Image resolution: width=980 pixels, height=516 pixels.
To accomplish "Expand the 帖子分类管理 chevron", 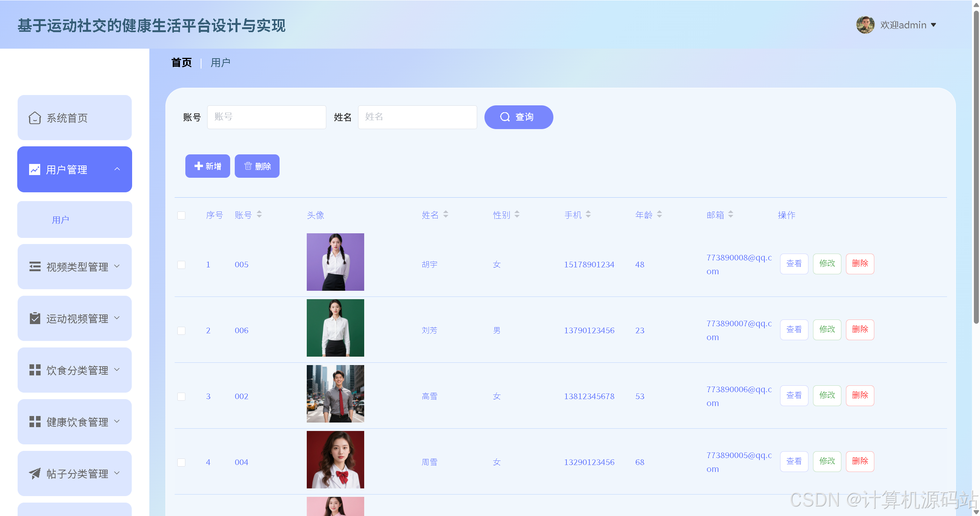I will pos(117,473).
